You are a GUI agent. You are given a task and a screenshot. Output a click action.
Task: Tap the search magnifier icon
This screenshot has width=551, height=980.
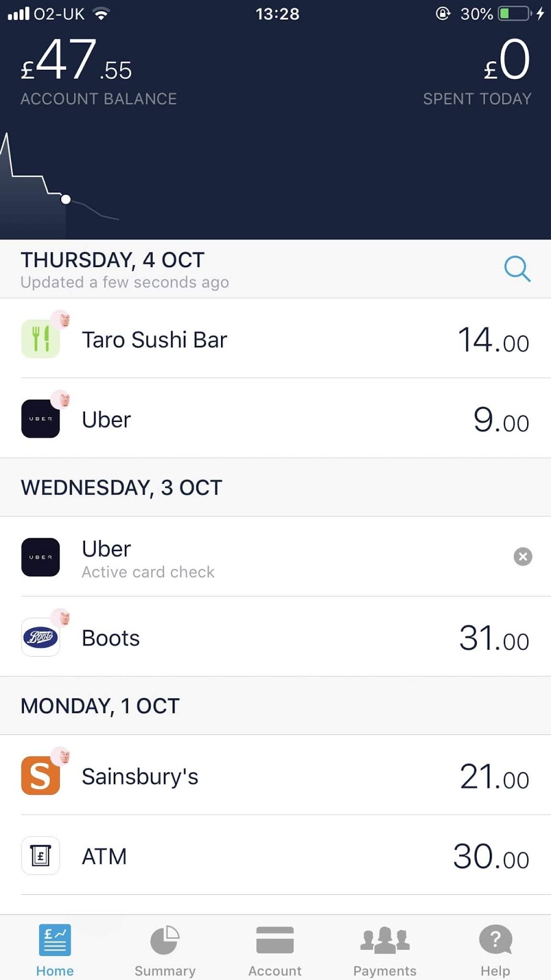[x=517, y=268]
